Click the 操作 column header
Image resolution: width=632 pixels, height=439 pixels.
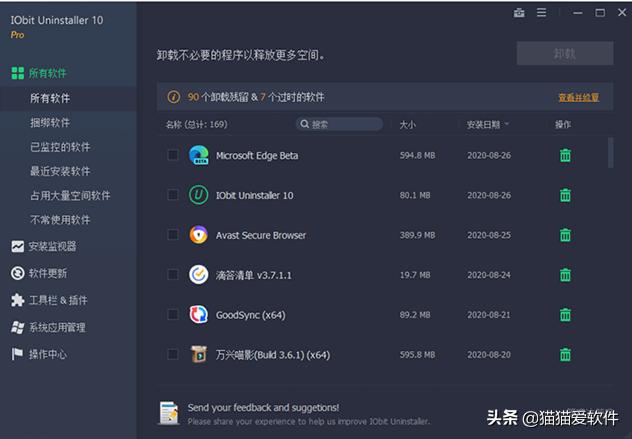point(563,125)
